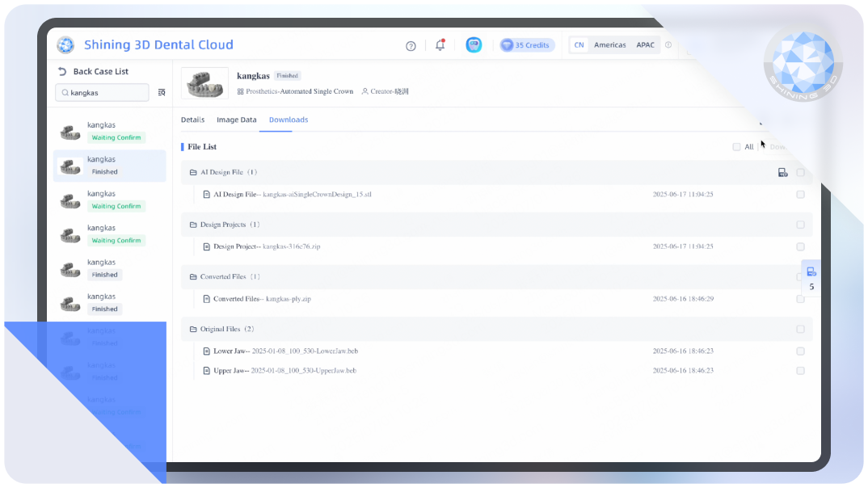This screenshot has width=868, height=488.
Task: Click the AI assistant robot icon
Action: click(474, 45)
